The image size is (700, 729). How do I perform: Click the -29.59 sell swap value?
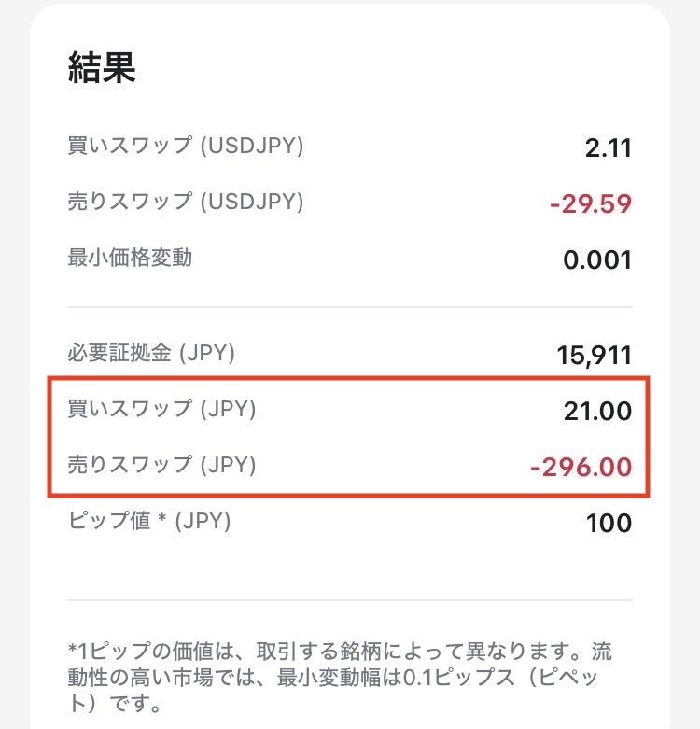(x=590, y=204)
